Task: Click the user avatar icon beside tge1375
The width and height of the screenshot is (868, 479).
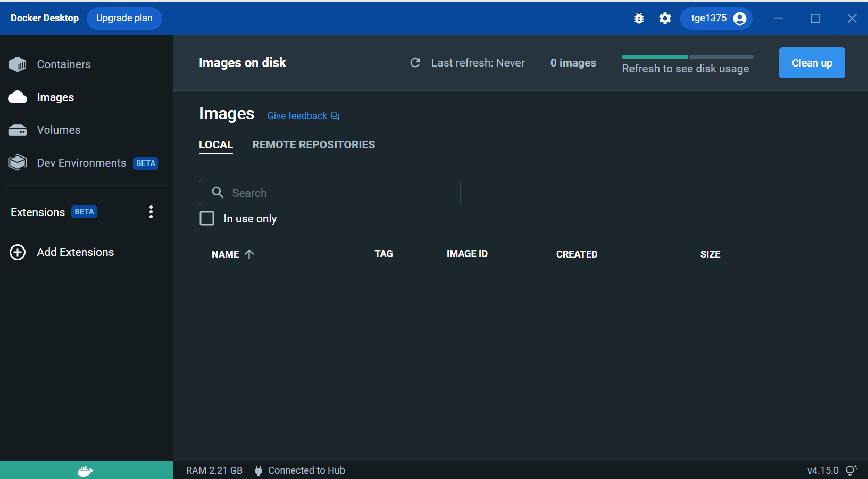Action: [x=739, y=19]
